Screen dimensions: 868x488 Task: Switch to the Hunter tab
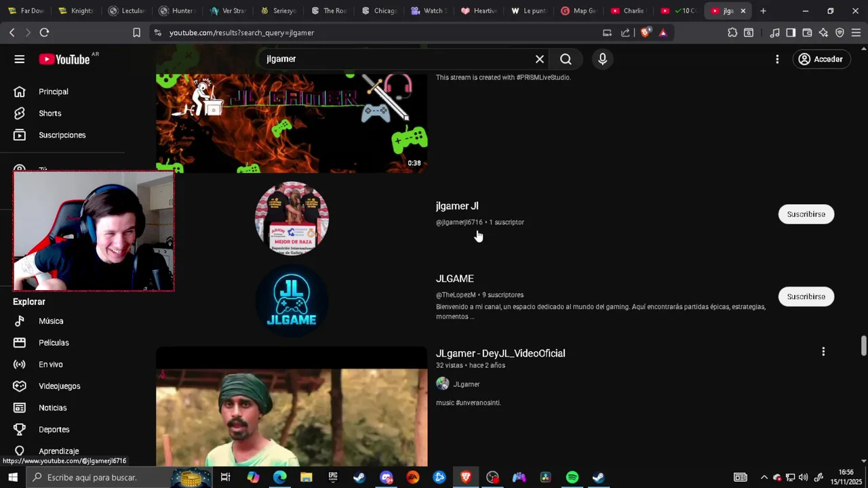[x=176, y=11]
